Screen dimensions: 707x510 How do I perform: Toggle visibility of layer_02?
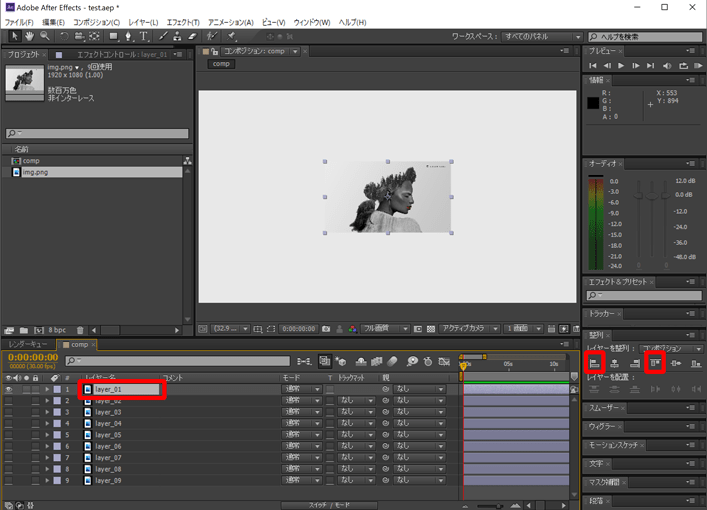[9, 400]
